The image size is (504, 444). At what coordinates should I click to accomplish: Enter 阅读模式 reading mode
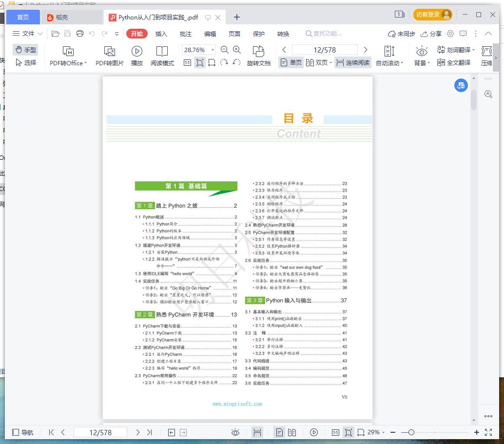(162, 56)
